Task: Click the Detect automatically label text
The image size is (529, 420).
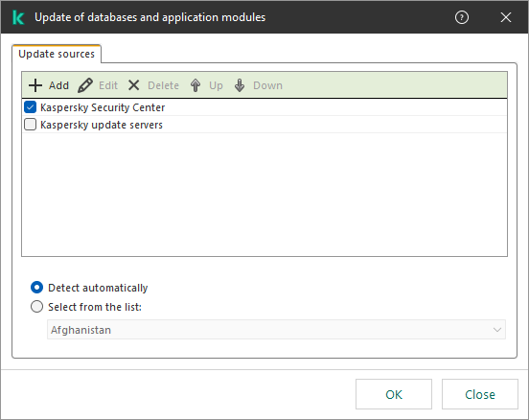Action: [98, 288]
